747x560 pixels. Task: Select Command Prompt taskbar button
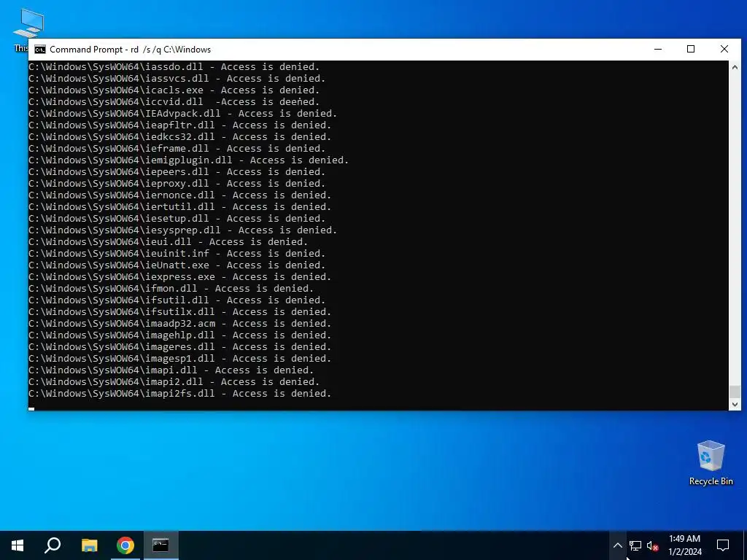(x=160, y=545)
